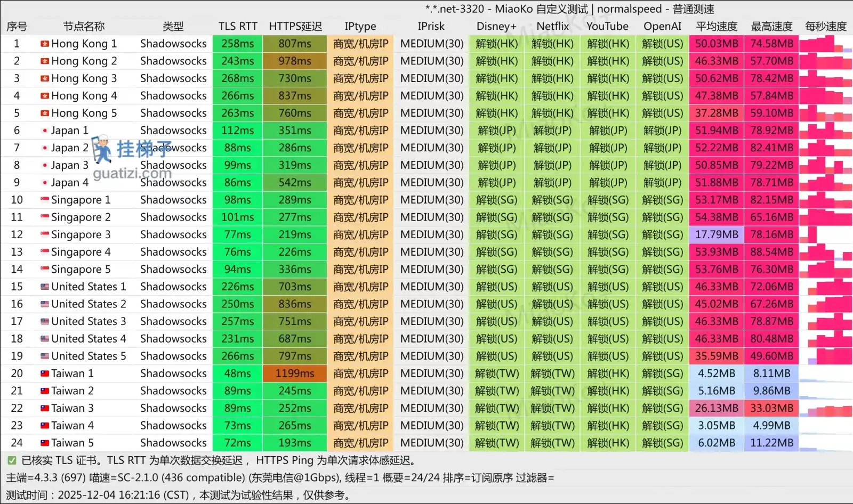Screen dimensions: 853x504
Task: Click the purple 17.79MB average speed cell
Action: tap(717, 234)
